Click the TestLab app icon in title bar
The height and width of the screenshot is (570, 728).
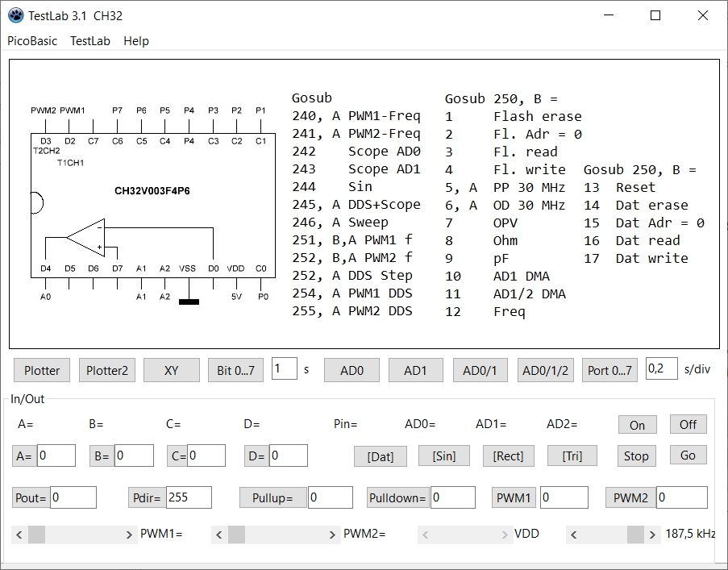coord(15,15)
